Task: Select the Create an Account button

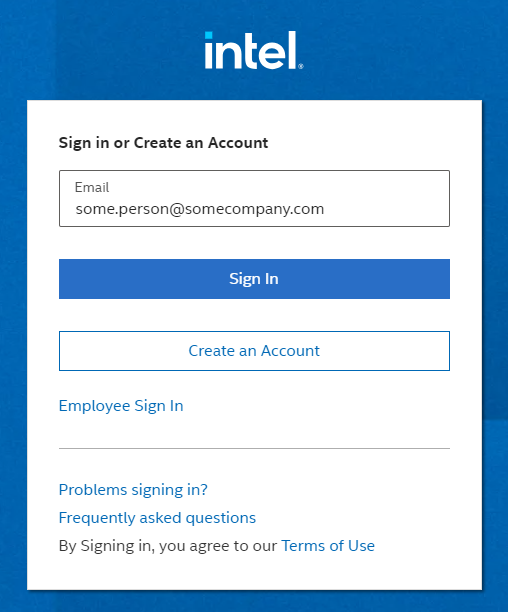Action: [254, 351]
